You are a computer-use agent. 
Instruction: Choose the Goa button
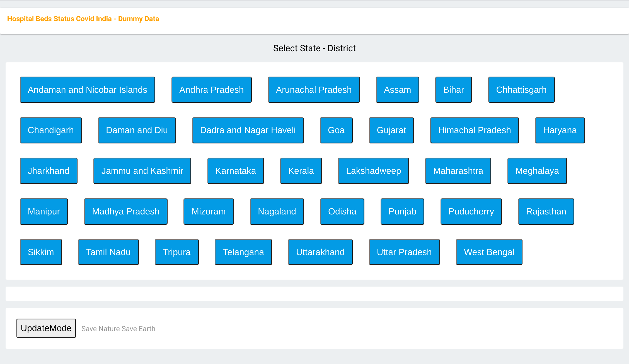[x=336, y=130]
